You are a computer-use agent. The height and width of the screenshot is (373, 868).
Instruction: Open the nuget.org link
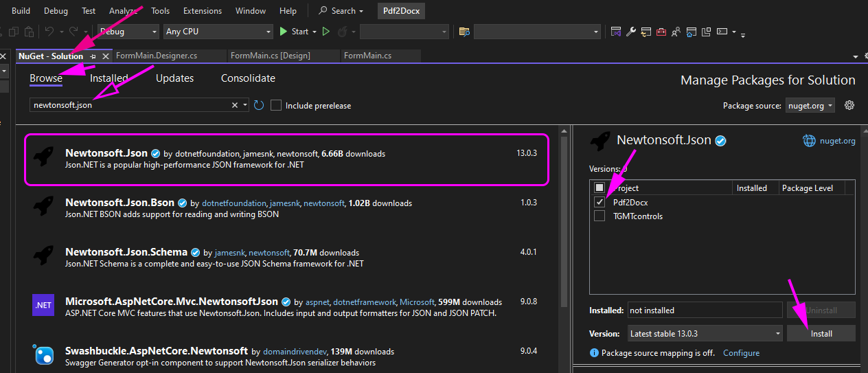pyautogui.click(x=838, y=141)
